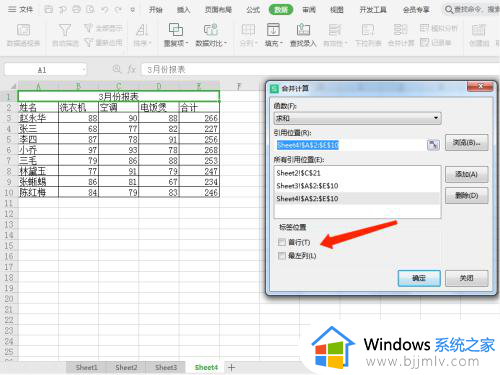Select the highlighted 数据 ribbon tab
The image size is (500, 375).
pyautogui.click(x=281, y=10)
